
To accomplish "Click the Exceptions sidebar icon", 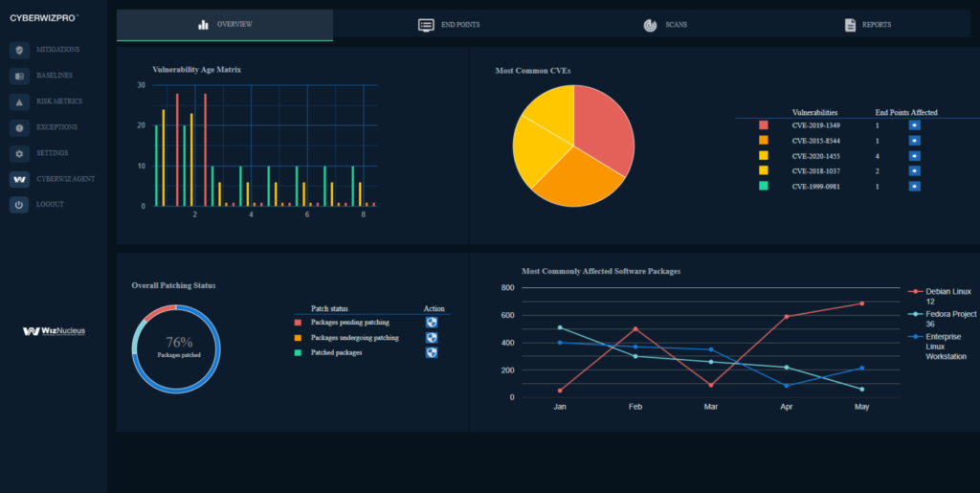I will (x=19, y=127).
